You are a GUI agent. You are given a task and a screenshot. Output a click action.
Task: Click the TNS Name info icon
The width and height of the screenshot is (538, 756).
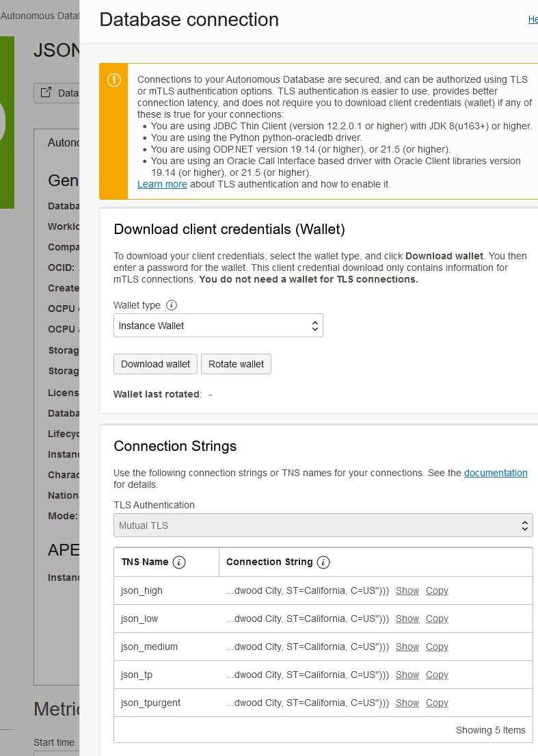[179, 562]
